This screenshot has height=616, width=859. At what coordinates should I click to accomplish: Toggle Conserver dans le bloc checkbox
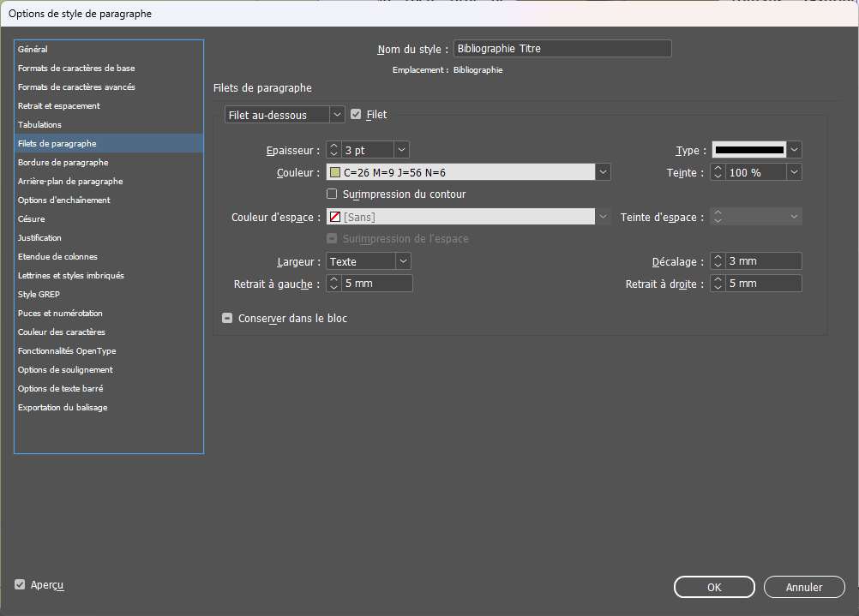pos(227,318)
